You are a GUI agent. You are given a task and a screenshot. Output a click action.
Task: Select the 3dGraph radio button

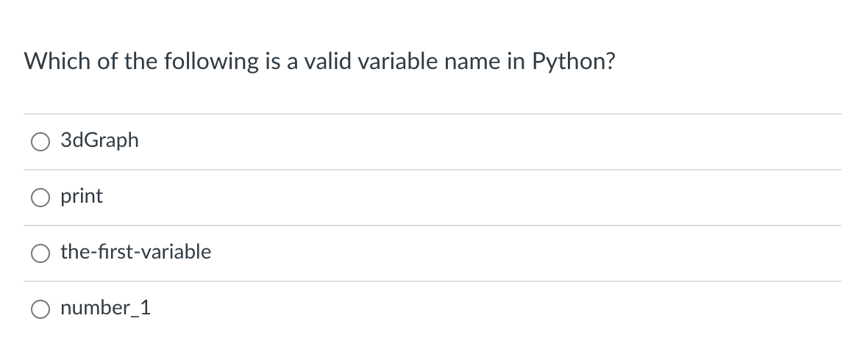pos(40,142)
